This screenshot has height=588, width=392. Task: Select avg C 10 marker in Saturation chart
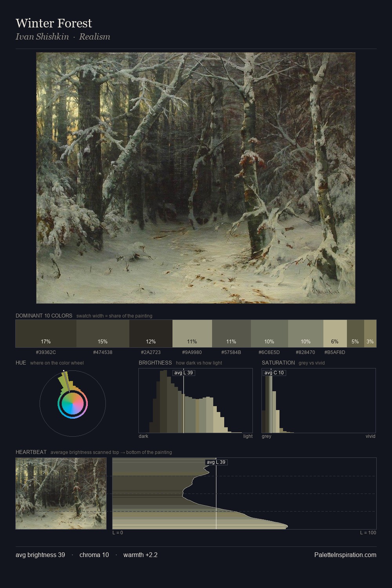coord(274,373)
